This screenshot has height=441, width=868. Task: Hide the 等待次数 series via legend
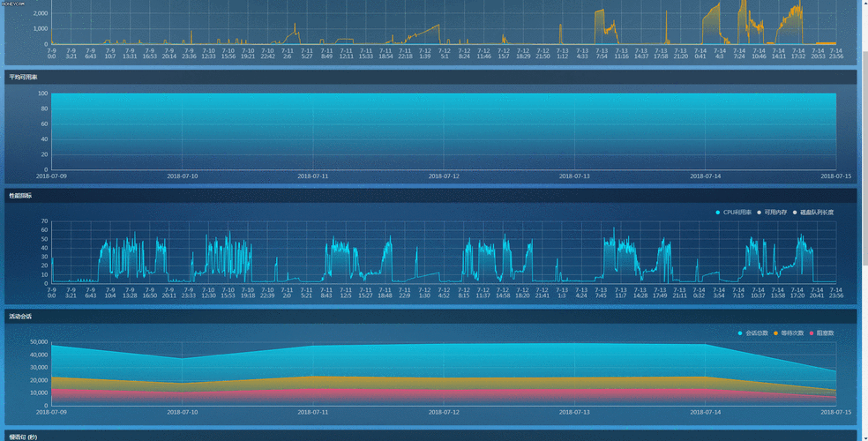[x=791, y=333]
